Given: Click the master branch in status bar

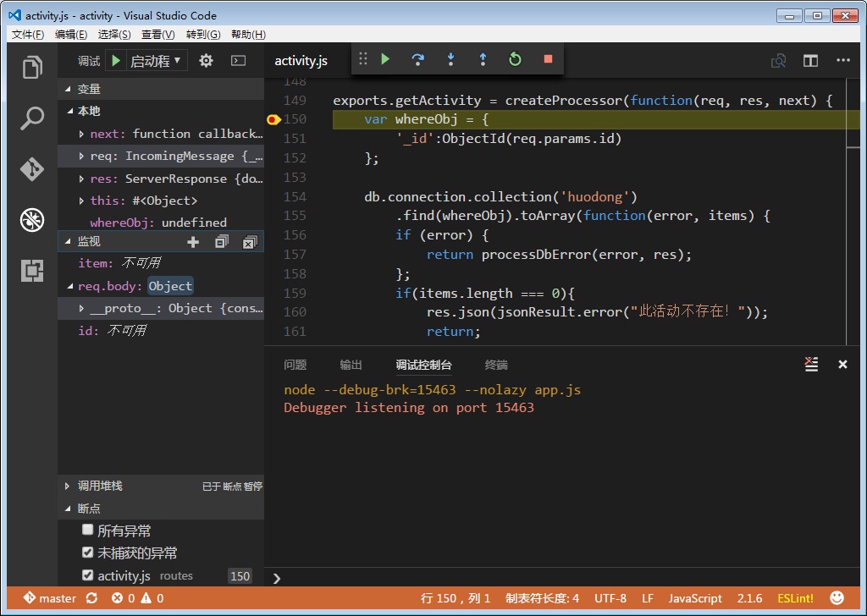Looking at the screenshot, I should click(50, 598).
